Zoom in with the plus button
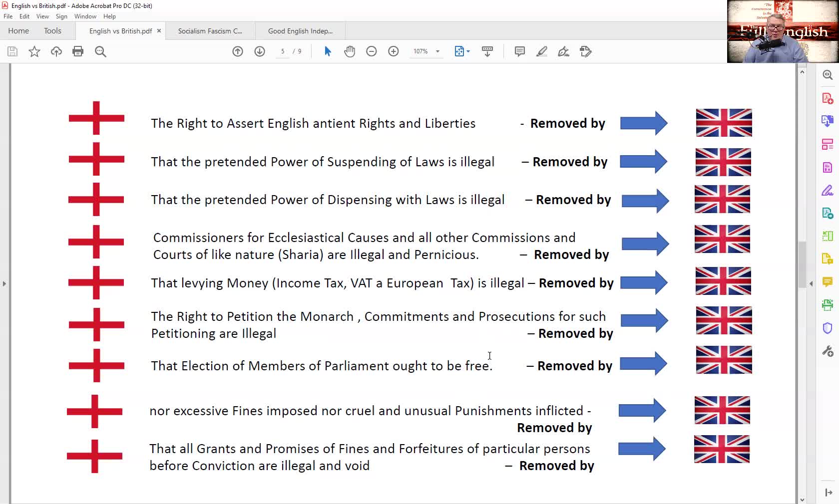839x504 pixels. point(394,51)
